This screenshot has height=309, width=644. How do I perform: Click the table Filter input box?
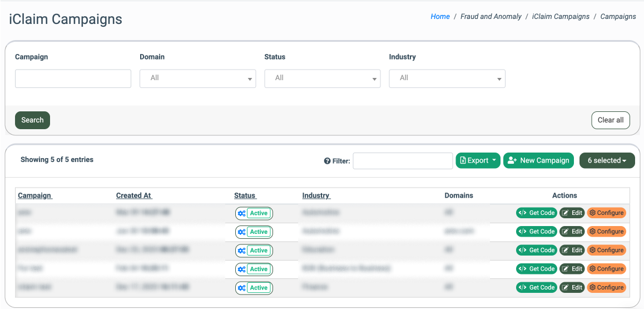click(x=403, y=161)
